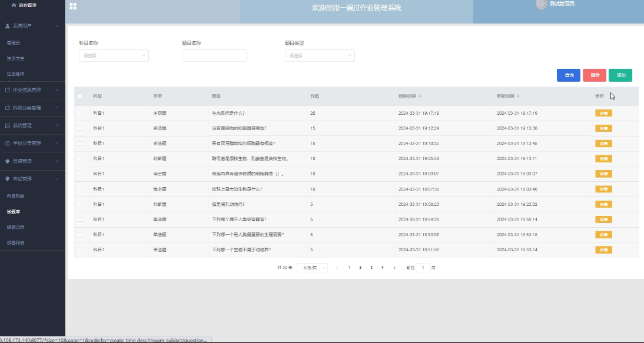This screenshot has height=343, width=644.
Task: Click the update time 2024-03-31 19:22:02 cell
Action: (517, 204)
